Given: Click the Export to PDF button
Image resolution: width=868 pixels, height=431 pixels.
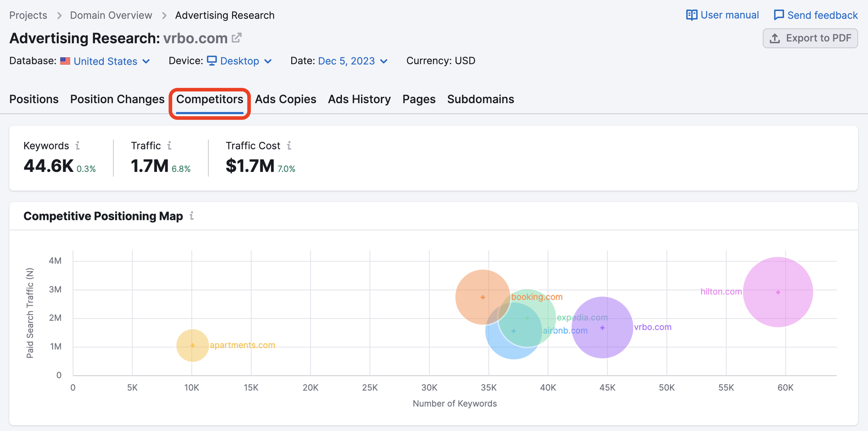Looking at the screenshot, I should point(810,38).
